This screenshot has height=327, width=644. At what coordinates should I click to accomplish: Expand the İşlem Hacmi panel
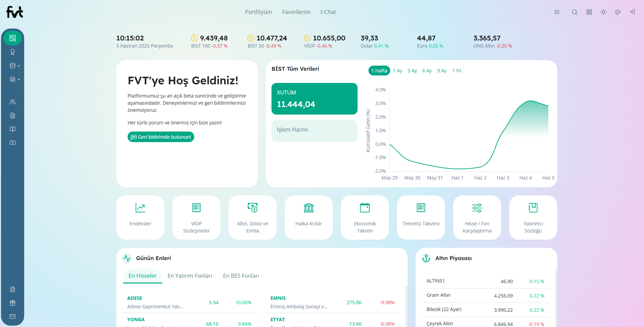[314, 130]
